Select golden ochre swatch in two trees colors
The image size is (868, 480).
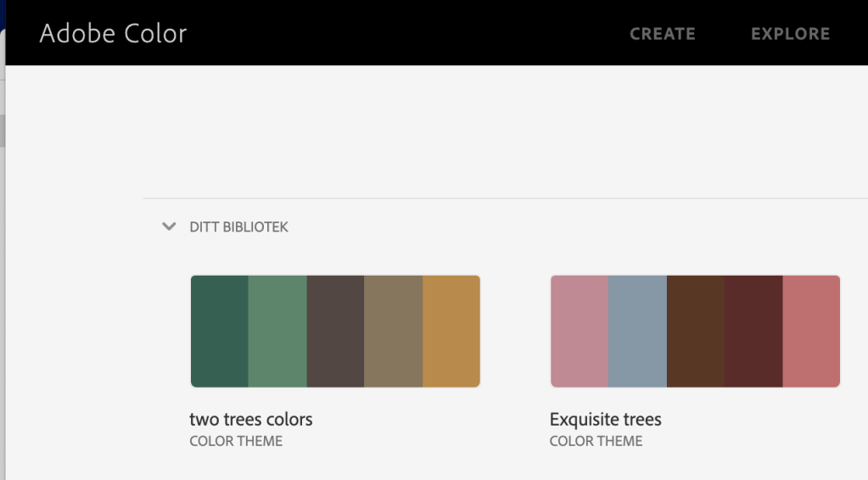pos(451,331)
